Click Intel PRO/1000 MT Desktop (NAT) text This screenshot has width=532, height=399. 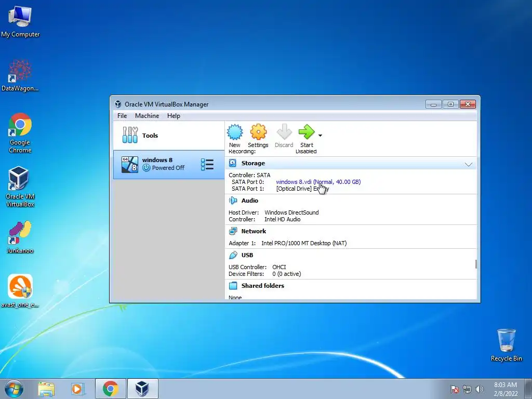click(304, 243)
